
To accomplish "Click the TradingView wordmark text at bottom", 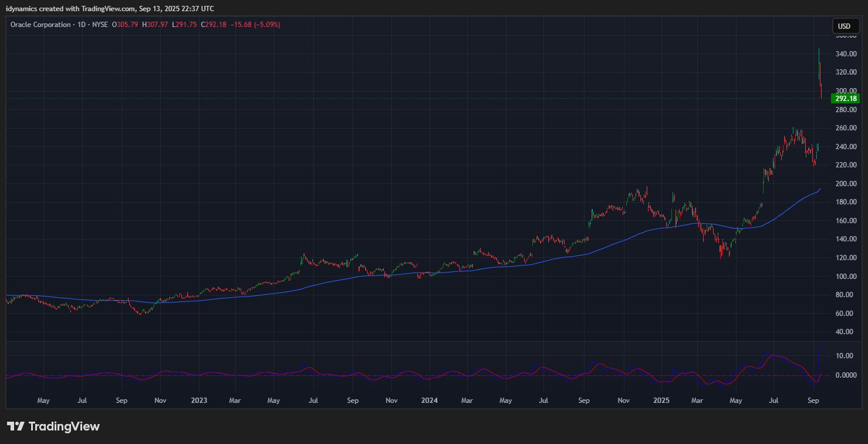I will pos(64,426).
